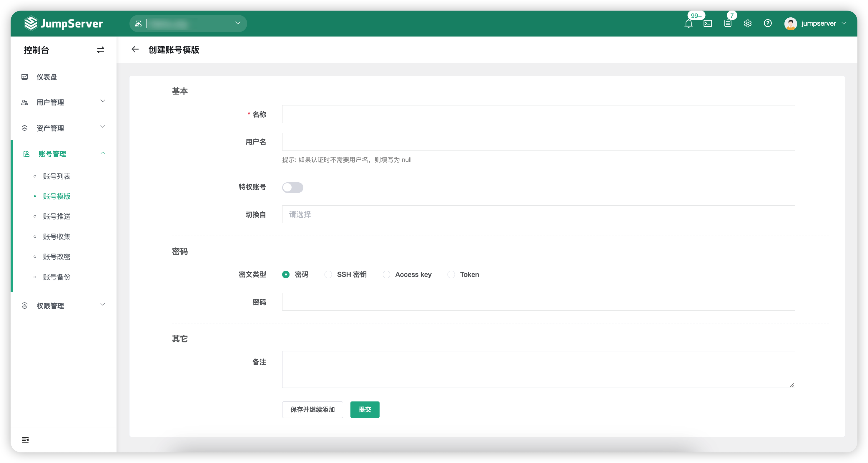The width and height of the screenshot is (868, 463).
Task: Select the 密码 secret type radio
Action: [x=286, y=275]
